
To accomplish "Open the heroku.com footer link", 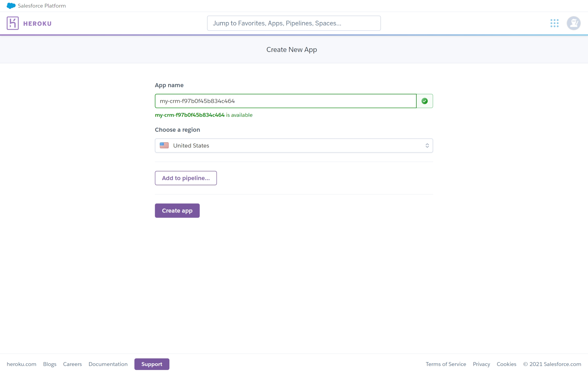I will (21, 364).
